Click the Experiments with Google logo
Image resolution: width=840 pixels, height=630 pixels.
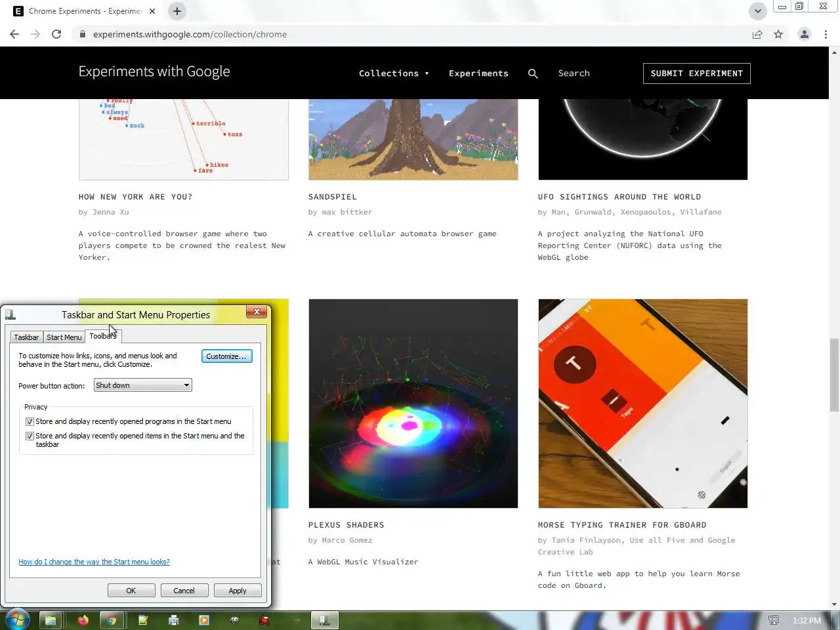[154, 72]
